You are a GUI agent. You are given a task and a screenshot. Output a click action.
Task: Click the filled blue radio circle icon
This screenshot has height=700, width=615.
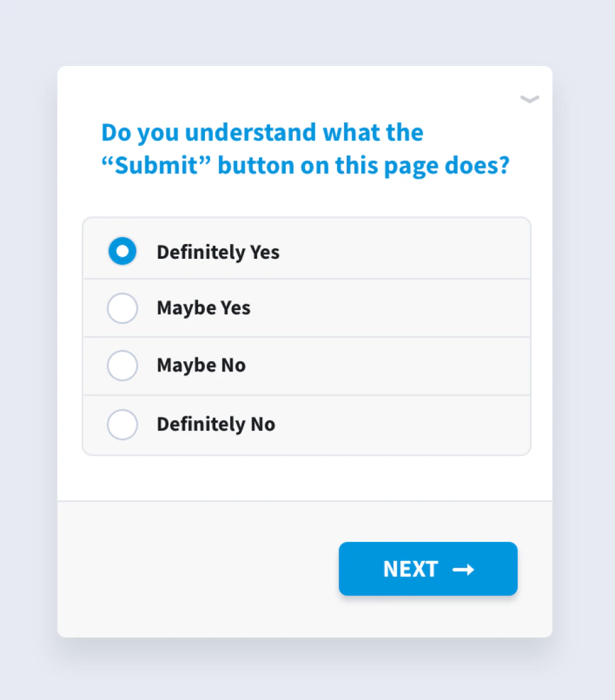click(x=122, y=251)
